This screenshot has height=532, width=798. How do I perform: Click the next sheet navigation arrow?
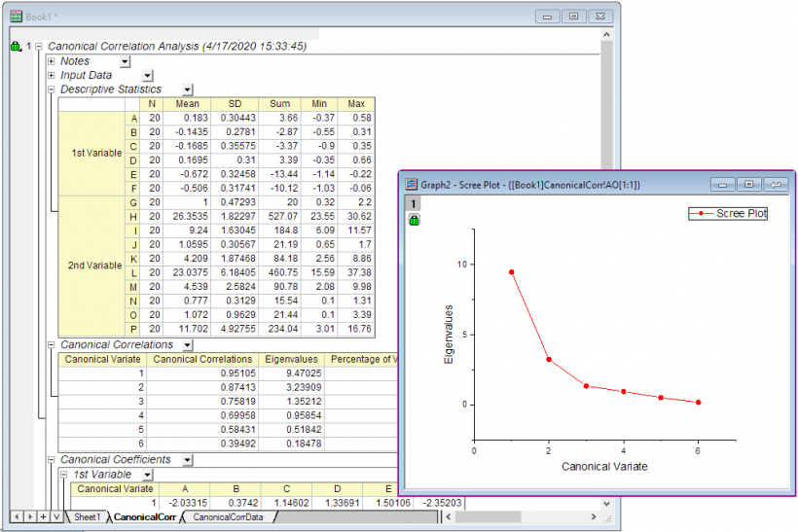[30, 517]
